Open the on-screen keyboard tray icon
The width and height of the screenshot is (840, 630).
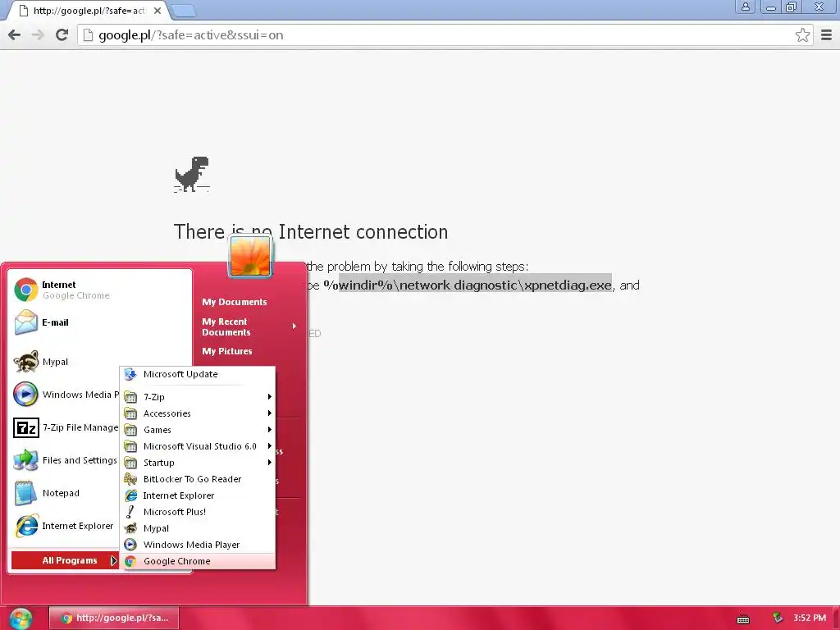point(743,619)
